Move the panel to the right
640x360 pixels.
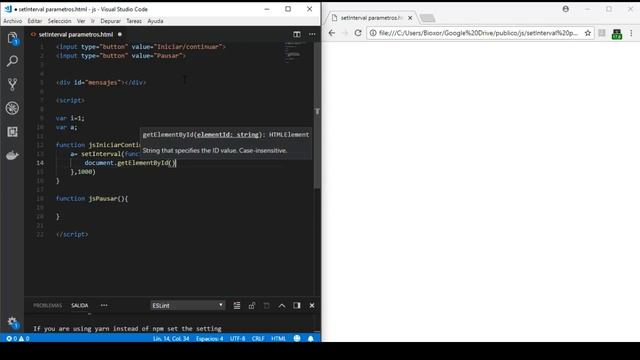(297, 305)
